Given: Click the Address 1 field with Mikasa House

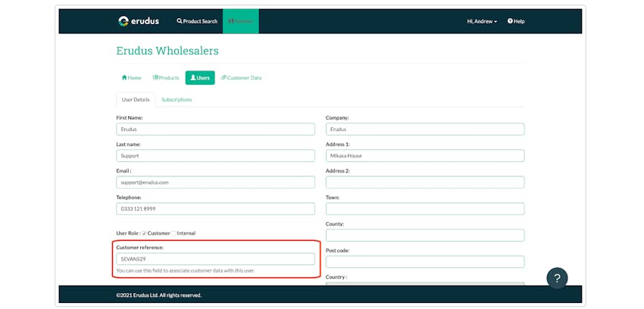Looking at the screenshot, I should pos(425,156).
